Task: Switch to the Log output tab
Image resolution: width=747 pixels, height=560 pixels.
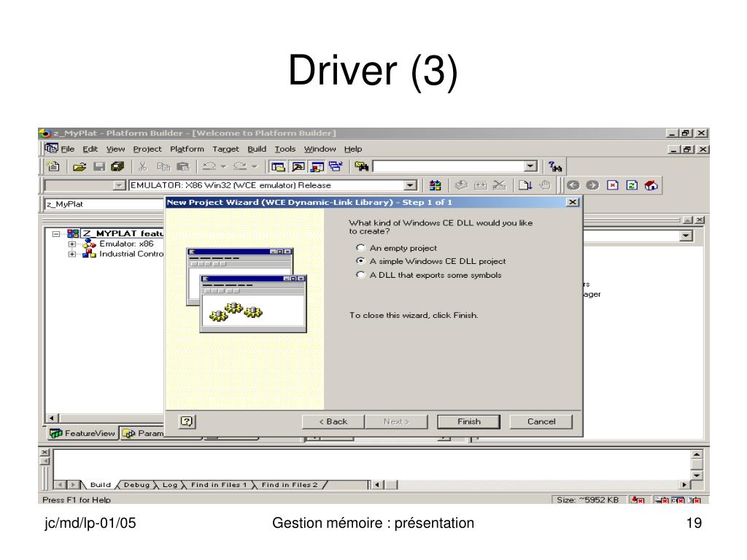Action: click(169, 485)
